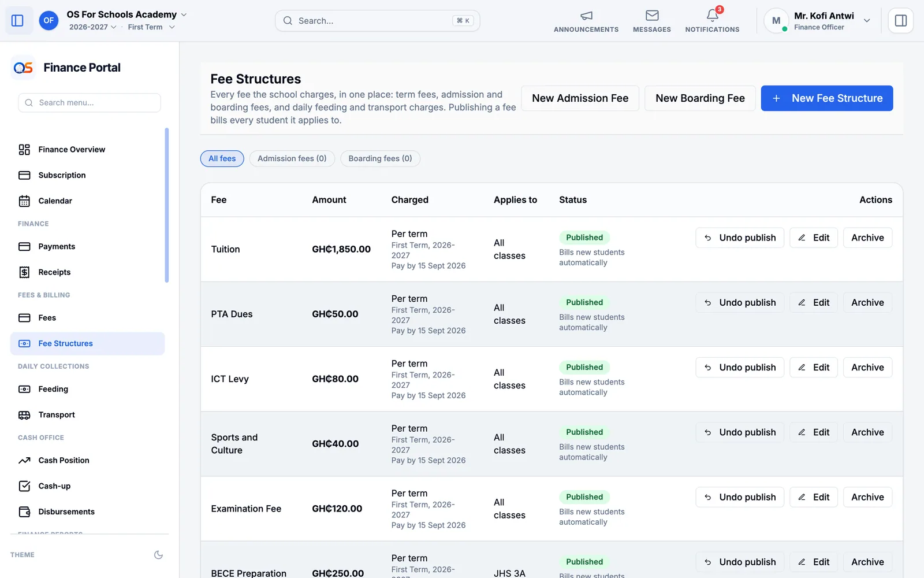Open Fee Structures in the sidebar
Image resolution: width=924 pixels, height=578 pixels.
coord(87,343)
